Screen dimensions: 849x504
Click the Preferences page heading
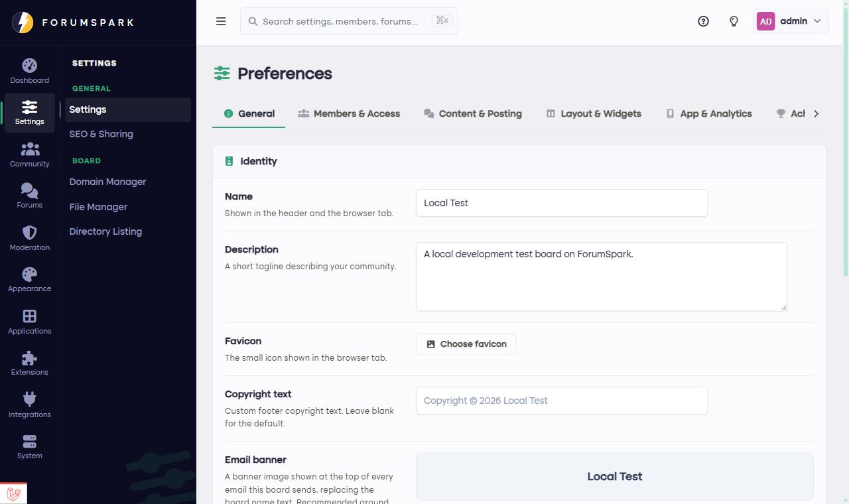285,74
